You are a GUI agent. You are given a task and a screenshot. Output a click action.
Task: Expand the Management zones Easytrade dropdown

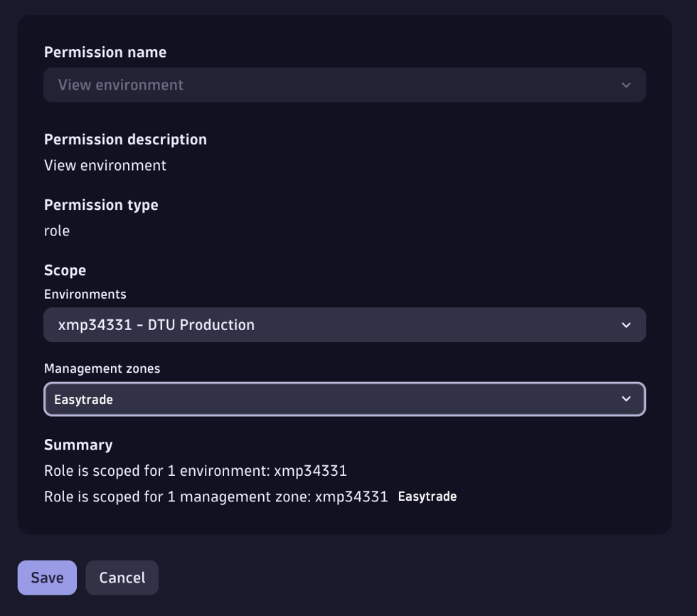tap(344, 399)
